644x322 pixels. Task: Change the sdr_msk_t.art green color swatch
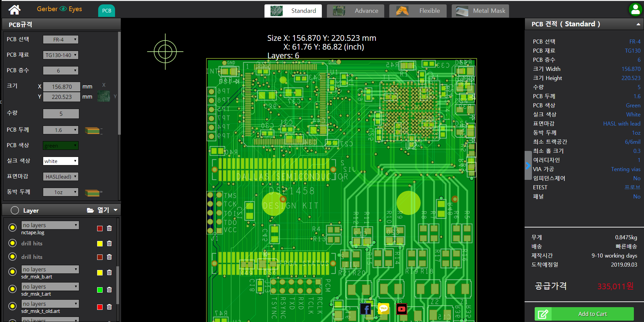(100, 290)
